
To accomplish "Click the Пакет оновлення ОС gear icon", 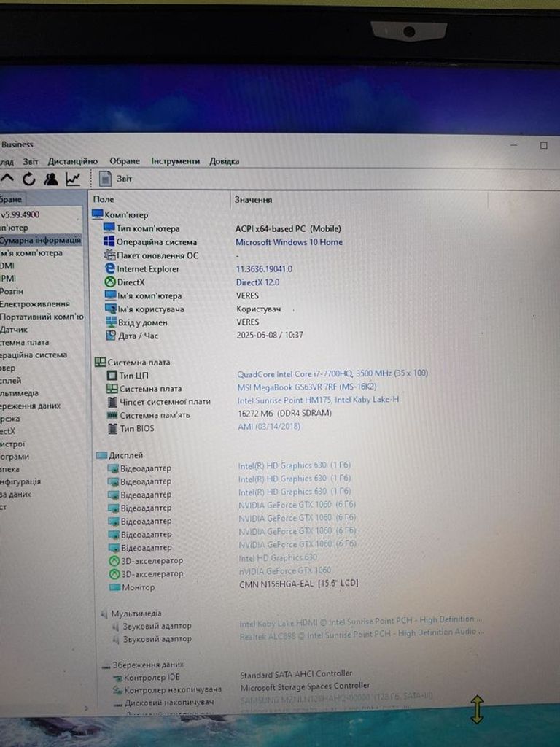I will [x=109, y=255].
